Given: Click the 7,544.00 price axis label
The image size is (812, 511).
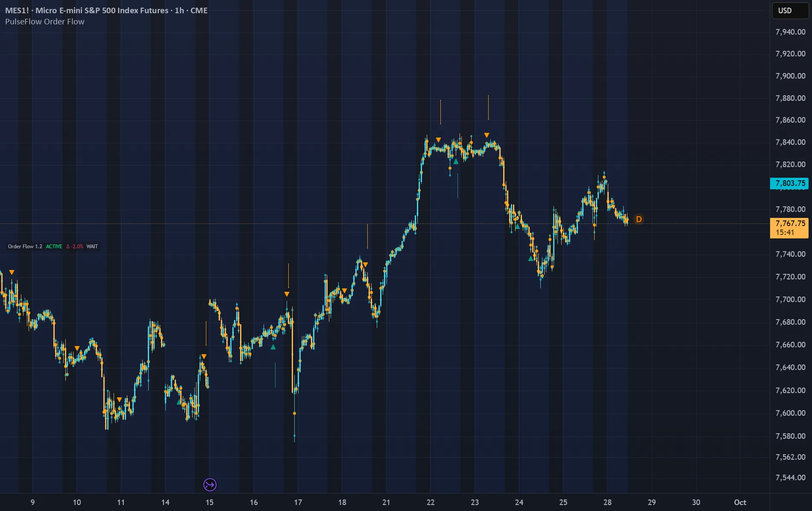Looking at the screenshot, I should point(790,478).
